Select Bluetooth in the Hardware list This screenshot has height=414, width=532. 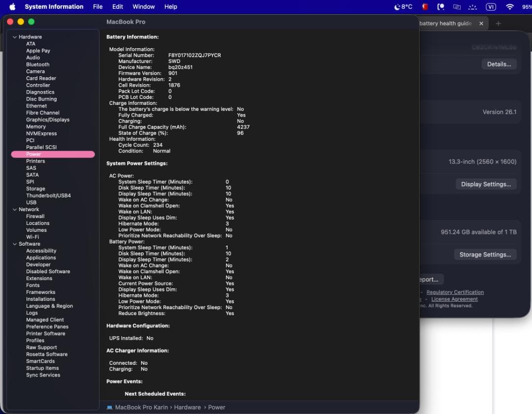pyautogui.click(x=37, y=64)
